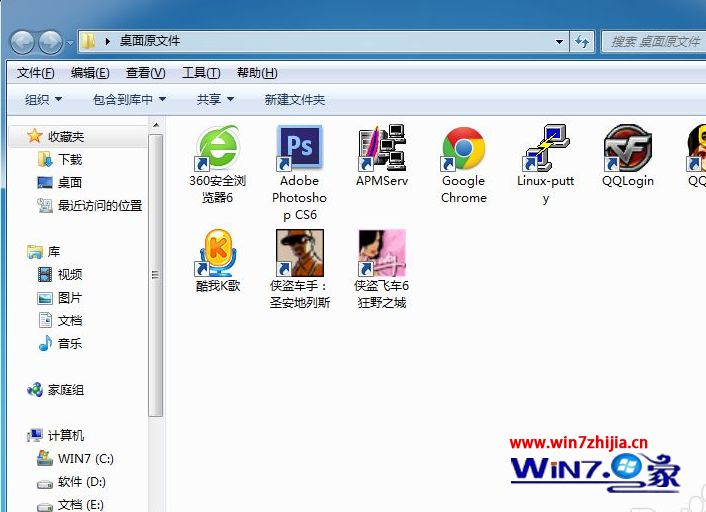The image size is (706, 512).
Task: Select the 侠盗车手：圣安地列斯 game shortcut
Action: pyautogui.click(x=299, y=253)
